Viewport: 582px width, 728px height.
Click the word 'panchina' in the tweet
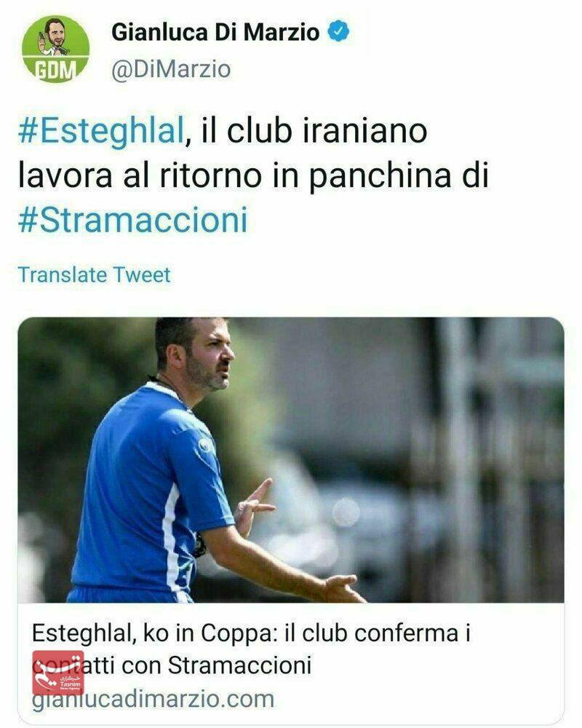(x=380, y=177)
